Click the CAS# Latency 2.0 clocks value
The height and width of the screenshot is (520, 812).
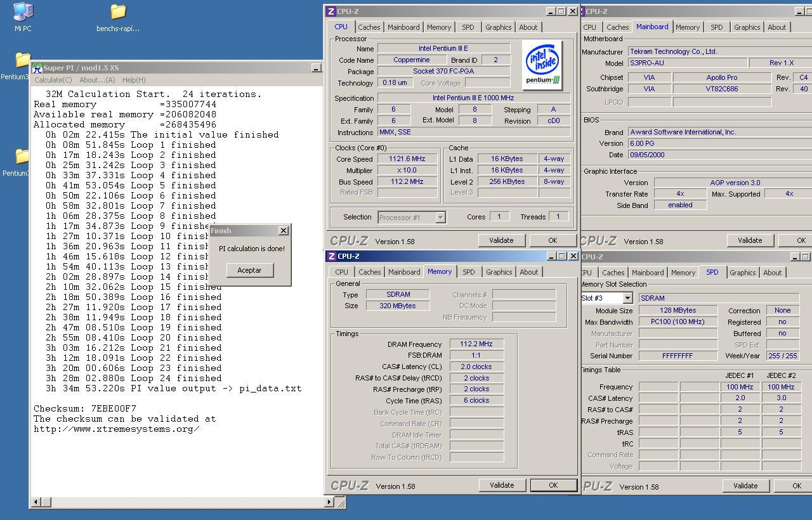coord(476,367)
